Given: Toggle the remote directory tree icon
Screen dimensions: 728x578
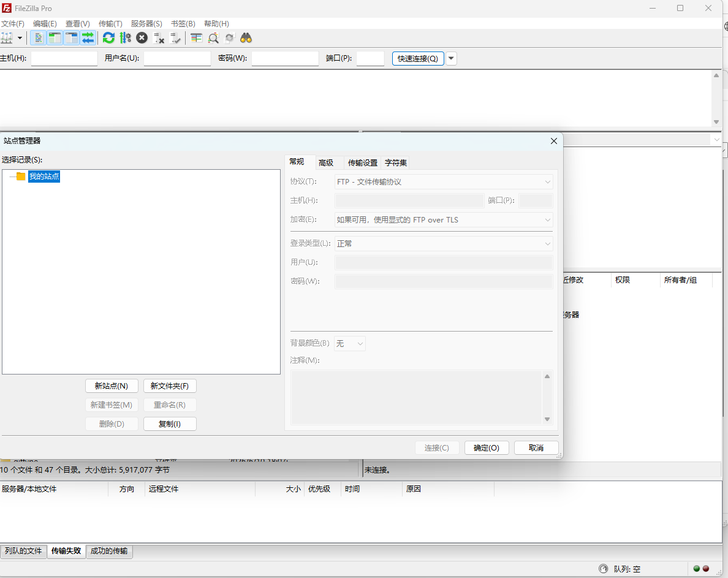Looking at the screenshot, I should (x=72, y=38).
